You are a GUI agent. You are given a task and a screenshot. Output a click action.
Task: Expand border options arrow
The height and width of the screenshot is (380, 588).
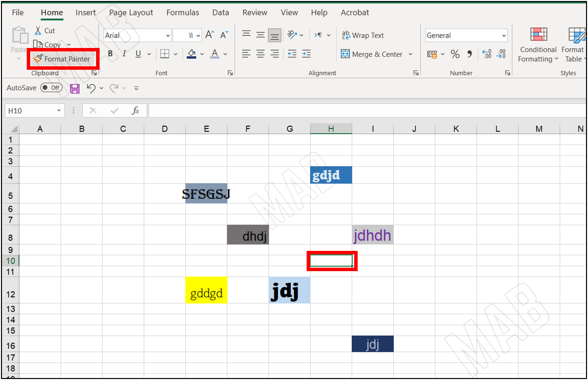click(x=175, y=54)
